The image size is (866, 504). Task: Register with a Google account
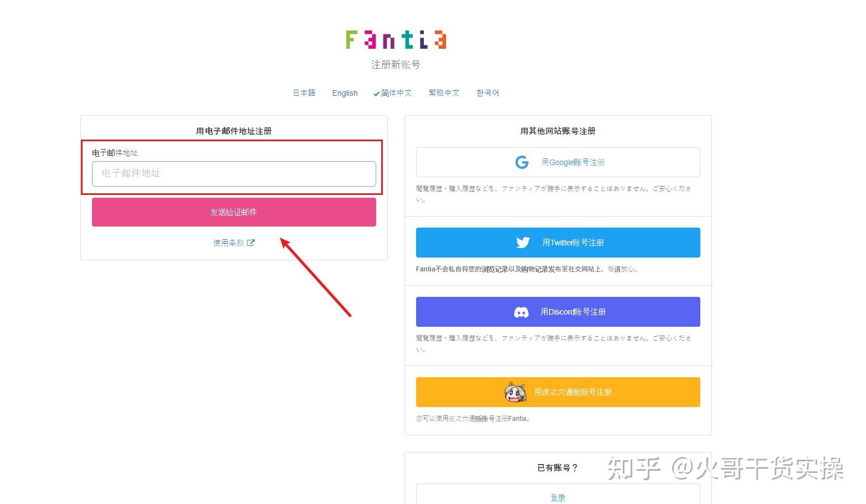[557, 162]
